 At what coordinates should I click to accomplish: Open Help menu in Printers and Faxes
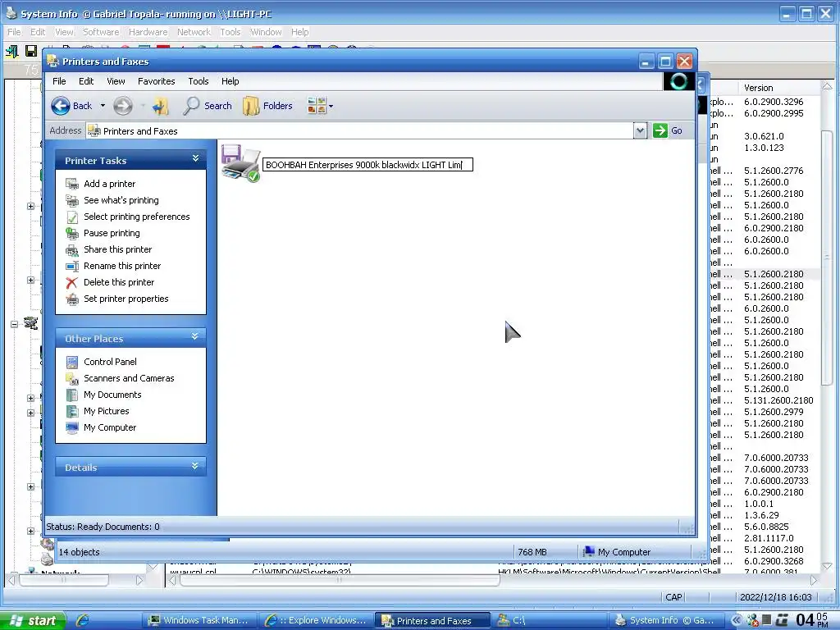[x=231, y=81]
